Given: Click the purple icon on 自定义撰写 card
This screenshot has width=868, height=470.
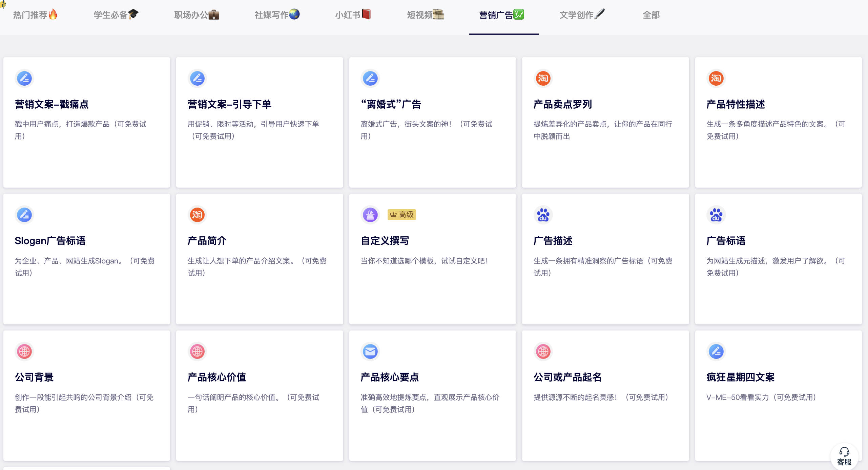Looking at the screenshot, I should click(x=370, y=215).
